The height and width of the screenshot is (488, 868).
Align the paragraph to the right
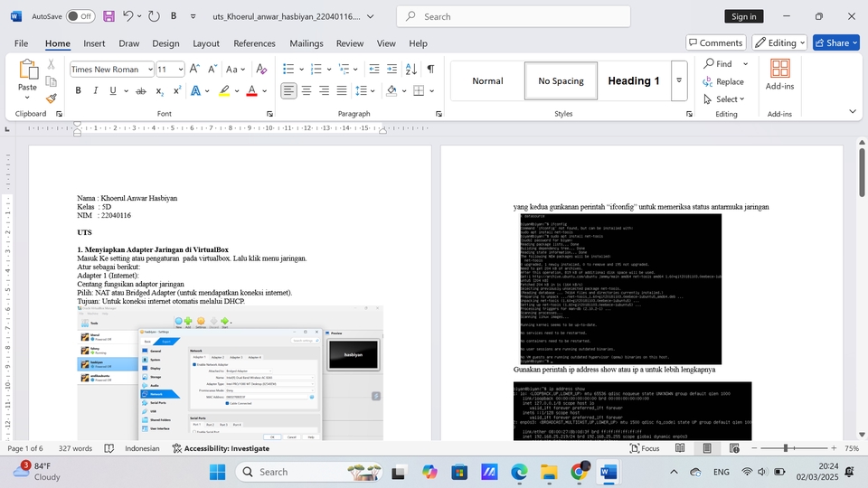(x=324, y=90)
